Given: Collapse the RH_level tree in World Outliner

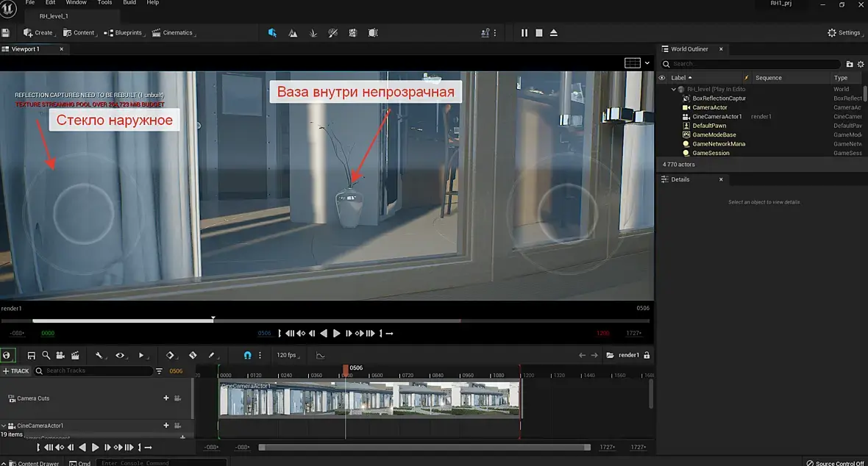Looking at the screenshot, I should pos(673,90).
